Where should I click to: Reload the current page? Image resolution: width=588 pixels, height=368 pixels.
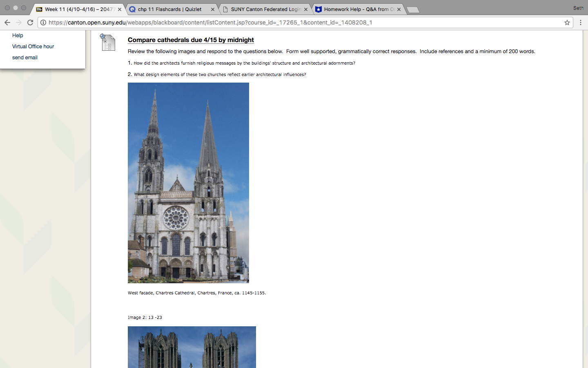pos(30,22)
